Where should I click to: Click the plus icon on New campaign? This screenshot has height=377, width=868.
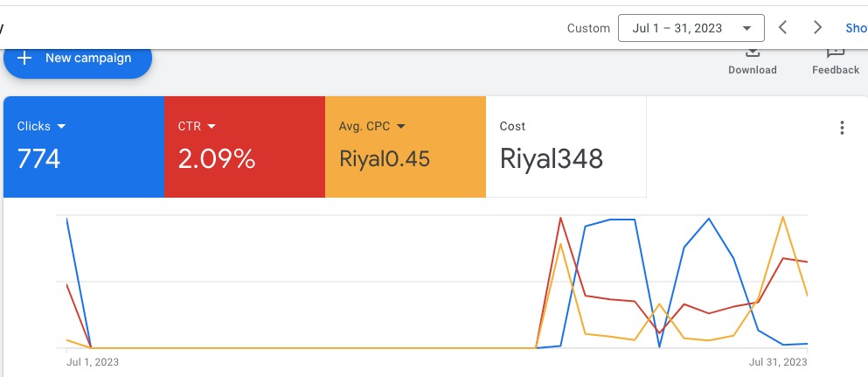point(24,59)
